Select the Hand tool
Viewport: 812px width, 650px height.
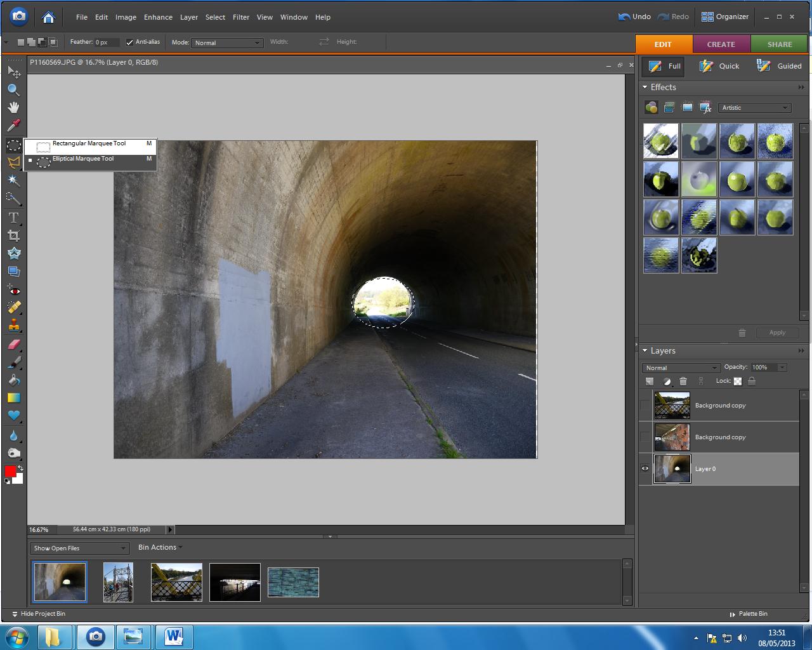point(13,107)
